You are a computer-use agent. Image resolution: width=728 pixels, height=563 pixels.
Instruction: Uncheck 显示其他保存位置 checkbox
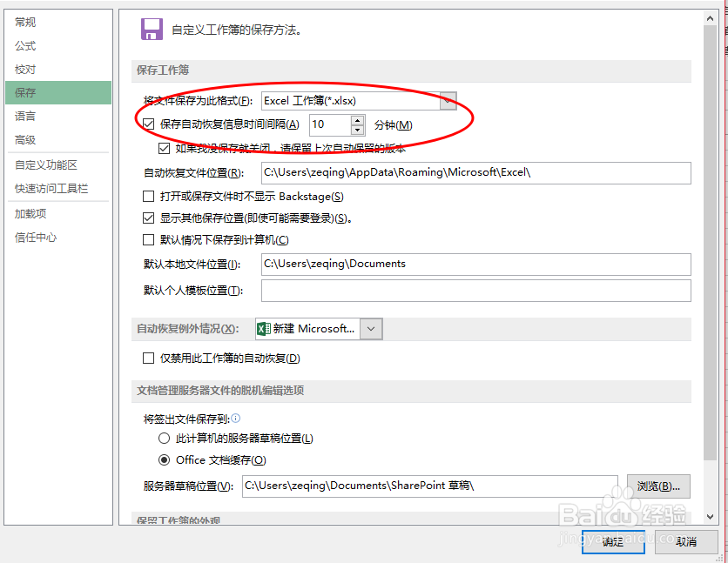[x=147, y=219]
